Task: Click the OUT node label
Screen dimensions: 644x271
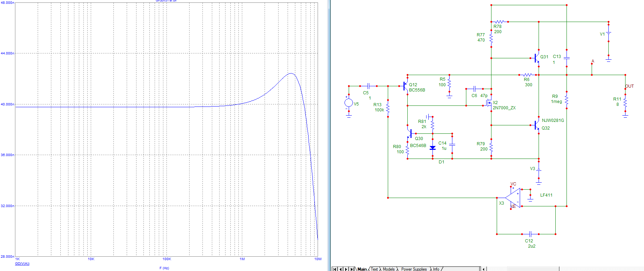Action: click(629, 86)
